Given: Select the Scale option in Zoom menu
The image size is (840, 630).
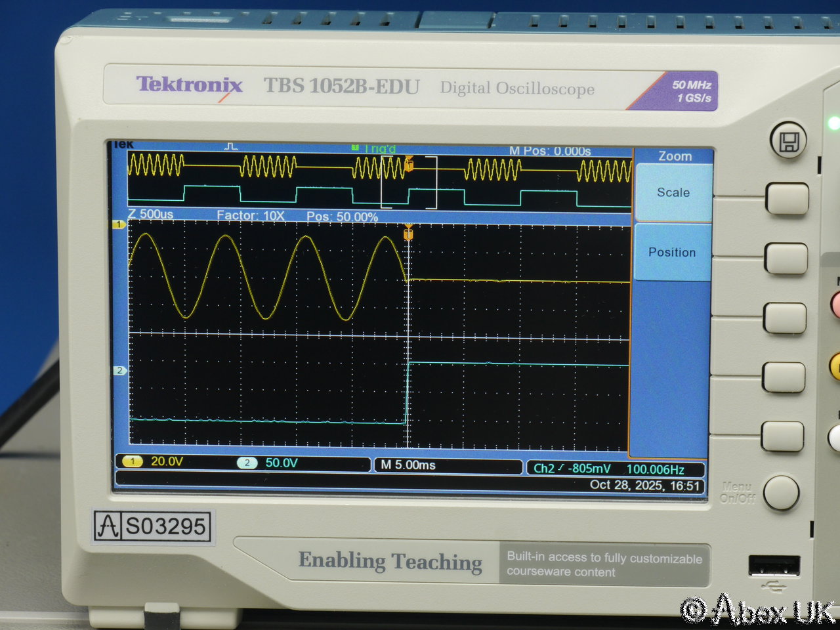Looking at the screenshot, I should [x=673, y=193].
